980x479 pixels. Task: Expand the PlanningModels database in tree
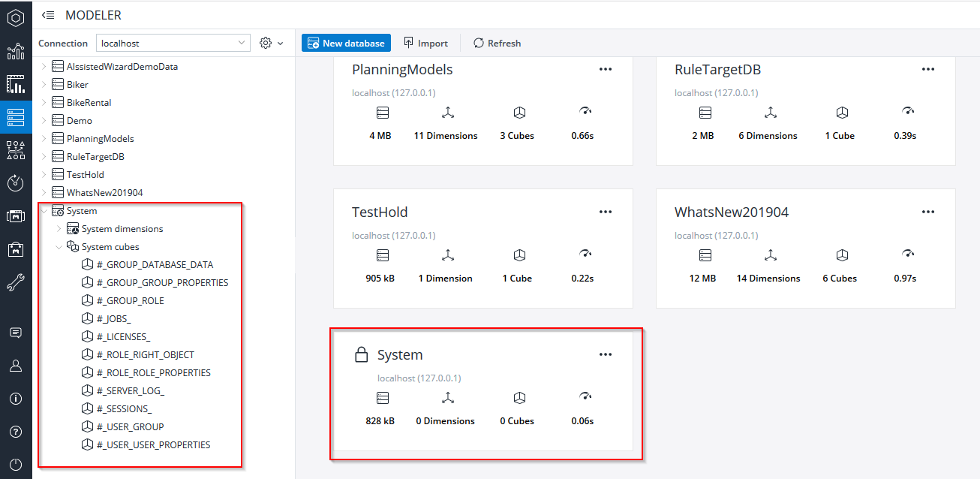pos(44,139)
